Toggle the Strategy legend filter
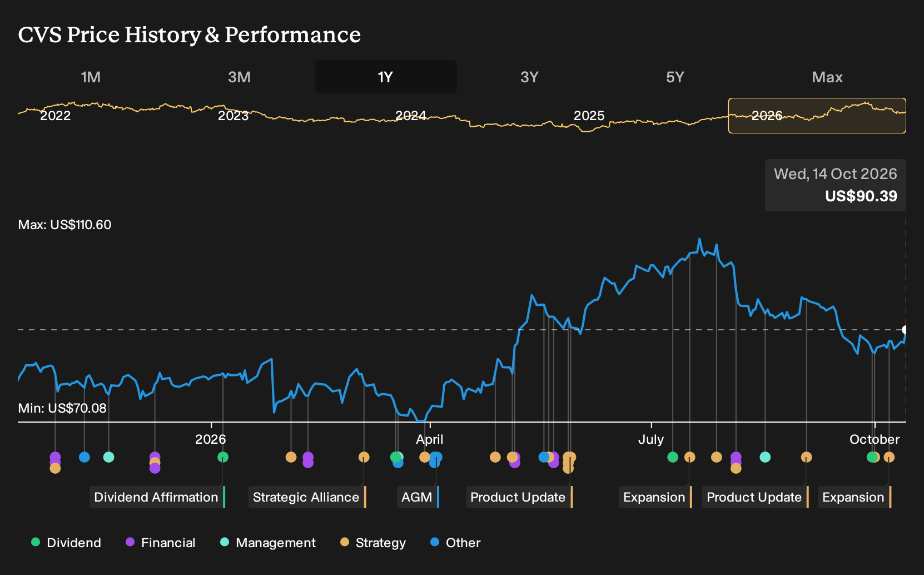Screen dimensions: 924x575 [373, 543]
